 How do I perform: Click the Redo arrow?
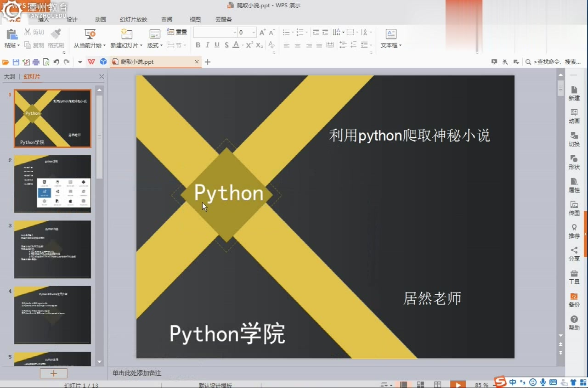67,62
